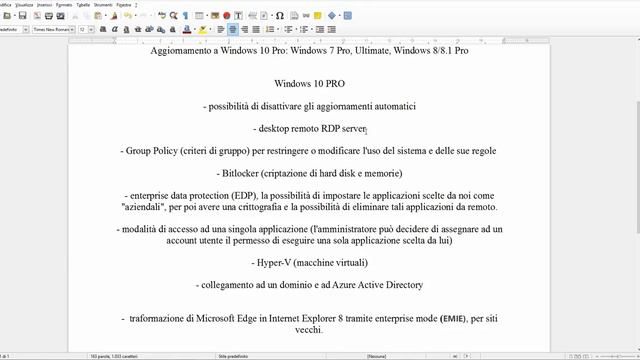Show draw functions icon at toolbar end
This screenshot has width=640, height=360.
pyautogui.click(x=347, y=16)
